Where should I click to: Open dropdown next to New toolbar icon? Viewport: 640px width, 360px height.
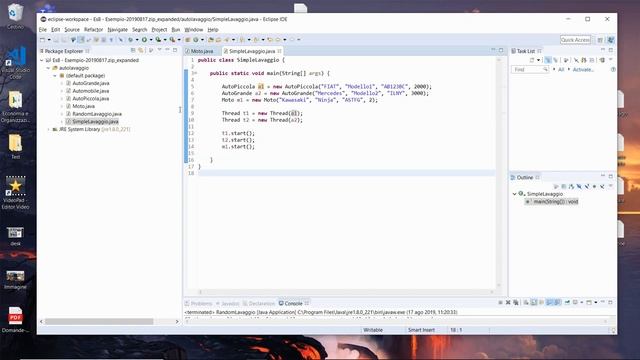(49, 40)
